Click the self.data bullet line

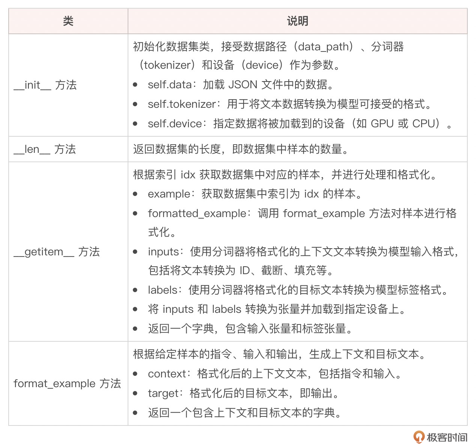(x=240, y=85)
